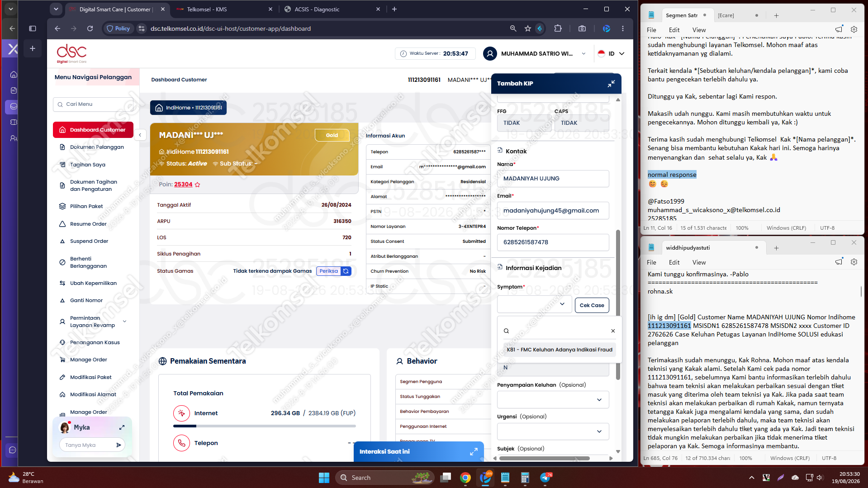This screenshot has width=868, height=488.
Task: Switch to the [Ecare] Notepad tab
Action: (x=738, y=15)
